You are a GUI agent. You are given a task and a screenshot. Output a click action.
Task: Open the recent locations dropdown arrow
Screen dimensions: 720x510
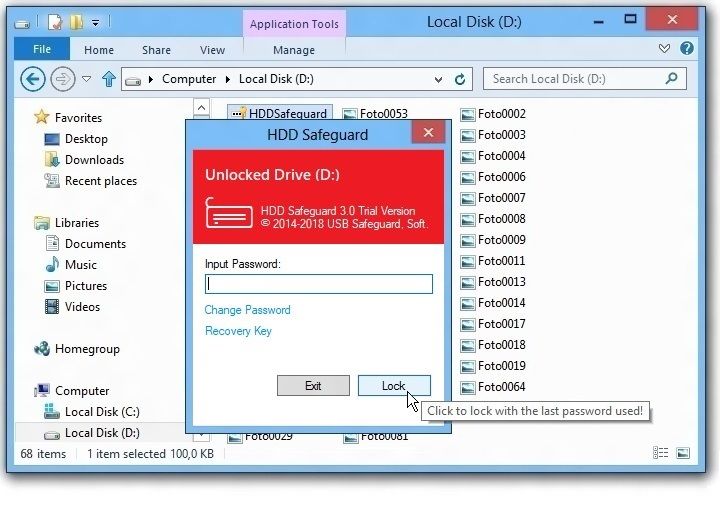pyautogui.click(x=86, y=79)
